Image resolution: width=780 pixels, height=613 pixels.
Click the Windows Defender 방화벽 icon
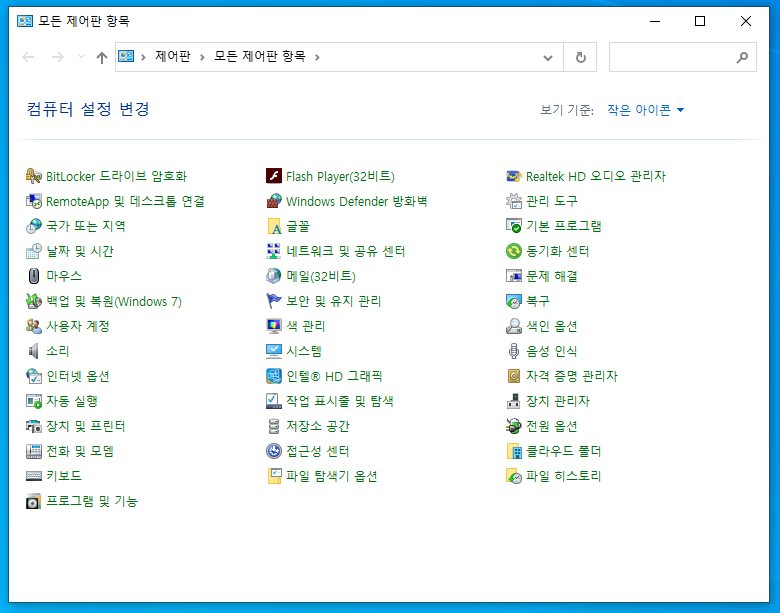274,201
